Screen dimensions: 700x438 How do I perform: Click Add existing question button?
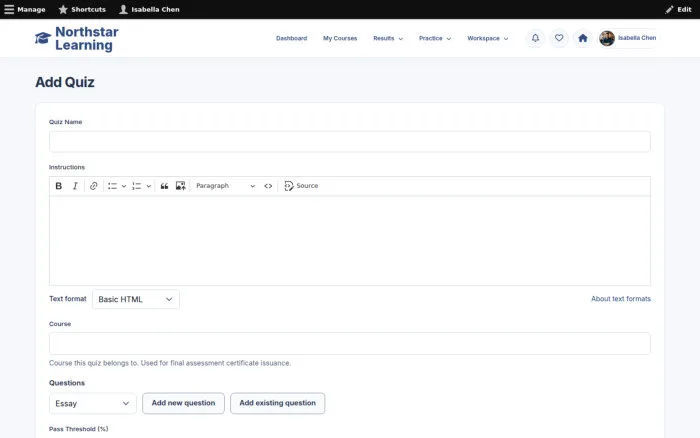tap(278, 403)
